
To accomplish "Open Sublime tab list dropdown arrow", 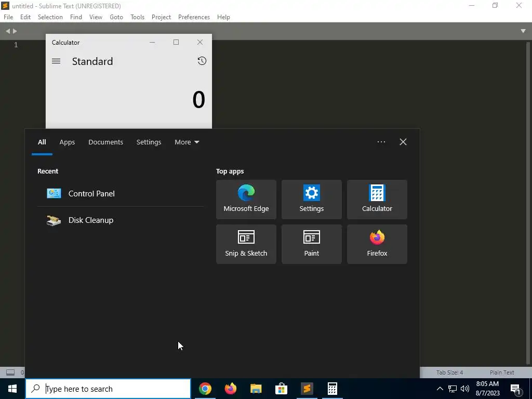I will pos(523,31).
